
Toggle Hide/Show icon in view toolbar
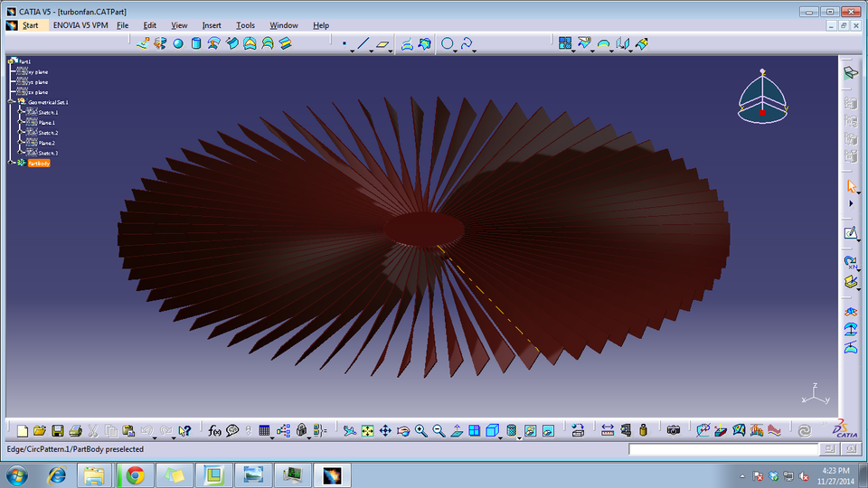pyautogui.click(x=531, y=430)
